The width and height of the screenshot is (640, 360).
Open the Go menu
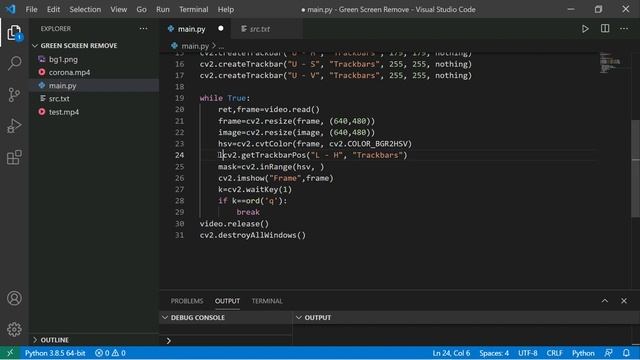141,9
